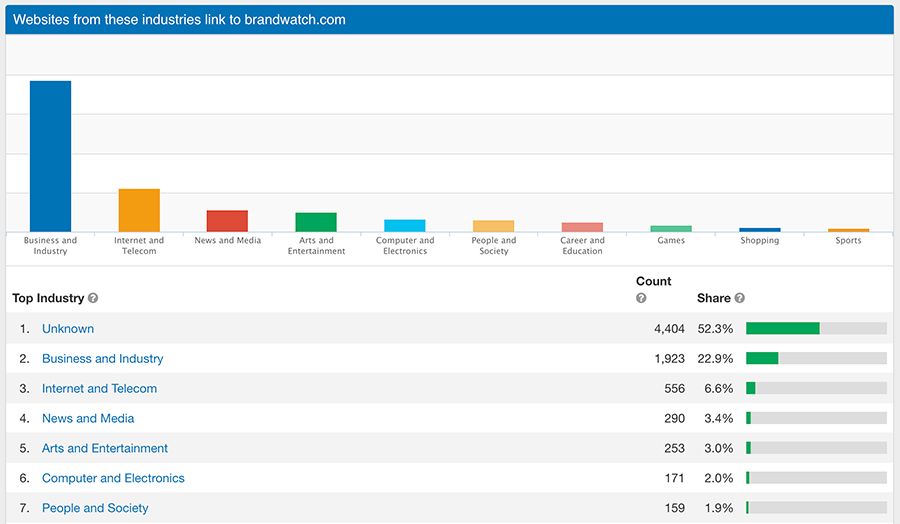Click the Business and Industry 22.9% share bar
Image resolution: width=900 pixels, height=524 pixels.
762,358
